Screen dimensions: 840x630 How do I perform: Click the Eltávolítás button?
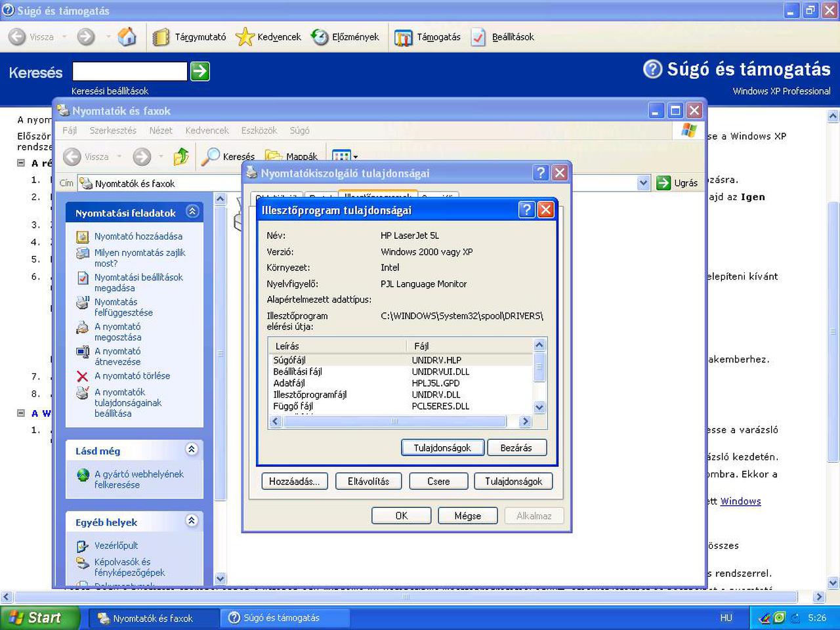[369, 481]
